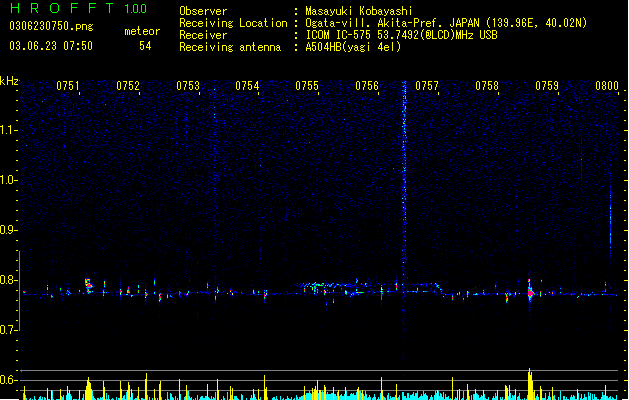Click the observer name Masayuki Kobayashi
The image size is (629, 400).
click(x=359, y=11)
